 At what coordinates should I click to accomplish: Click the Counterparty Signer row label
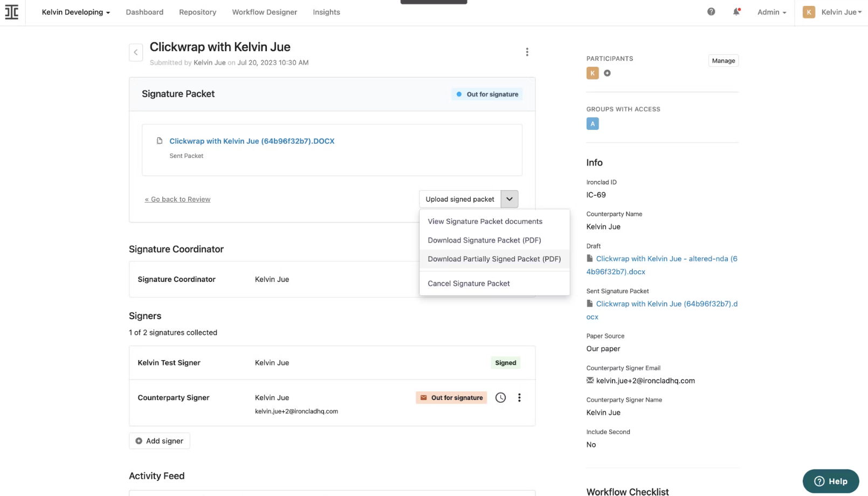pos(174,398)
